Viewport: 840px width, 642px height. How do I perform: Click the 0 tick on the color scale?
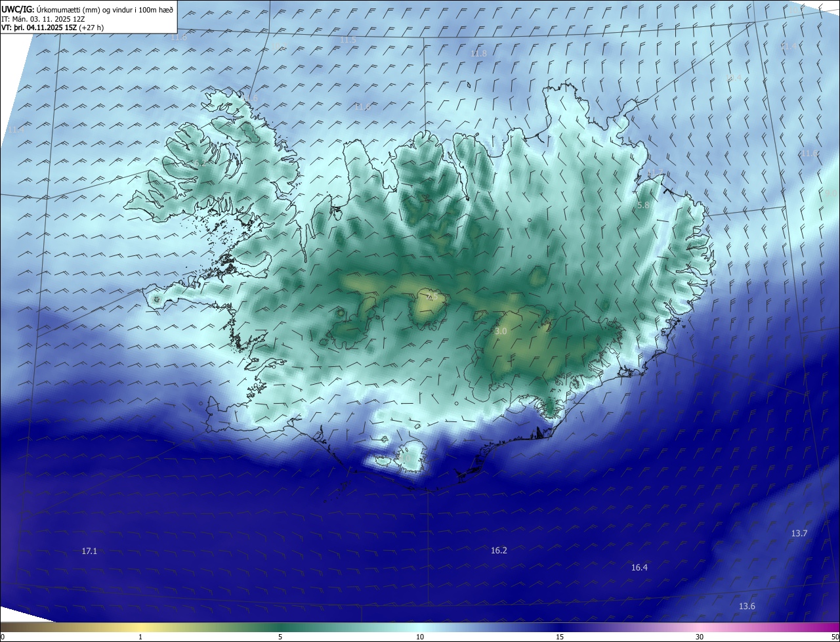coord(3,637)
